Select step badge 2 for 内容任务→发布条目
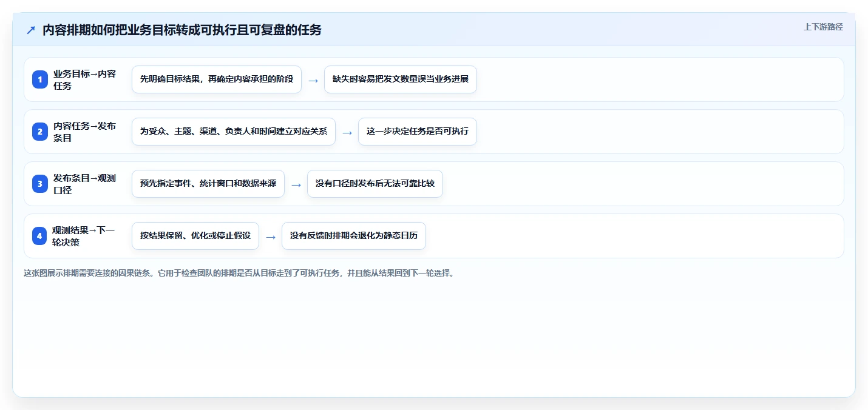 point(40,132)
